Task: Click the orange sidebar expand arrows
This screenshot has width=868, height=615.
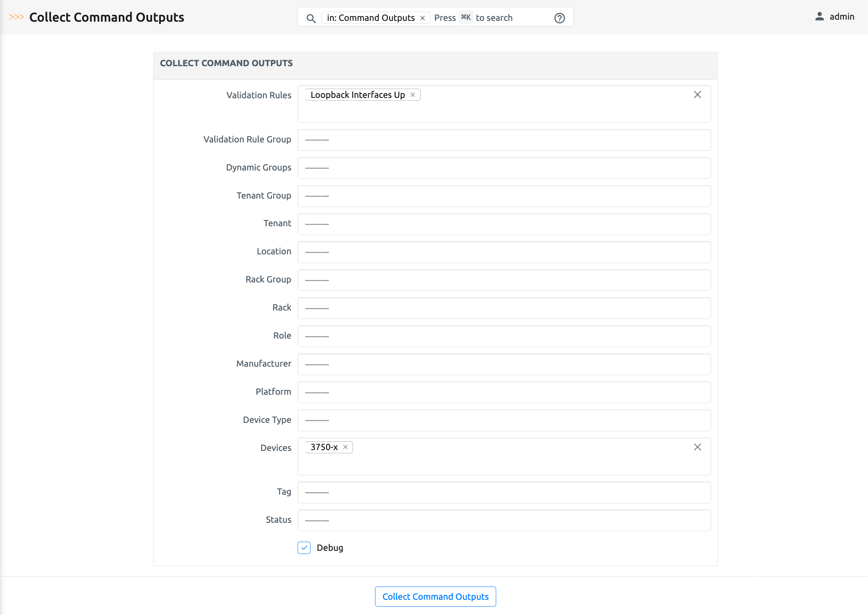Action: coord(16,17)
